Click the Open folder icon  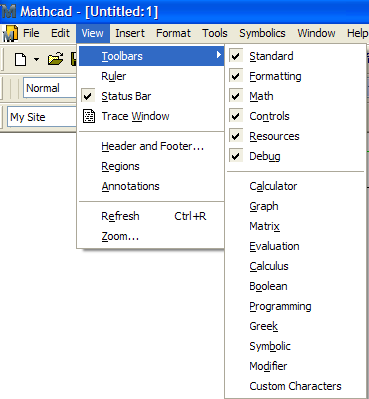coord(55,59)
